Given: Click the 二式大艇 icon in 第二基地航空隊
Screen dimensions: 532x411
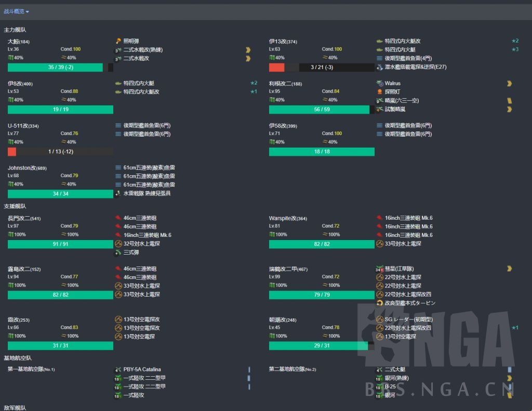Looking at the screenshot, I should pyautogui.click(x=381, y=369).
